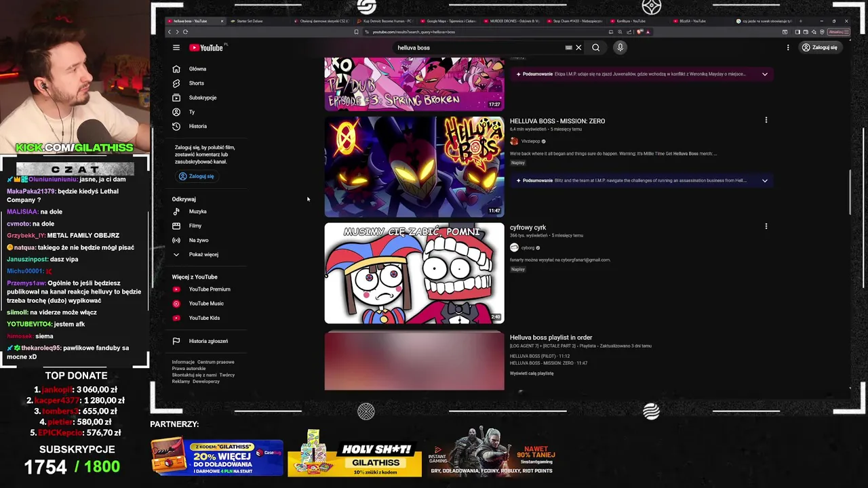Open Helluva boss playlist in order title

[x=551, y=338]
